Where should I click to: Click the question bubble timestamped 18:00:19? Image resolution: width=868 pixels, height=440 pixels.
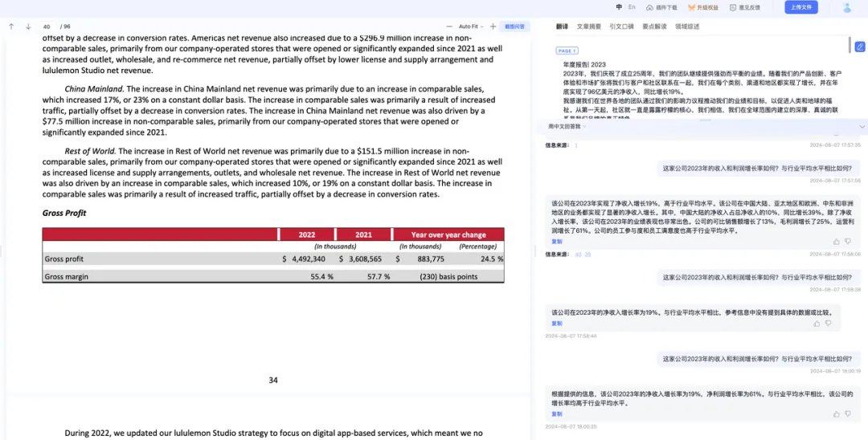(758, 359)
